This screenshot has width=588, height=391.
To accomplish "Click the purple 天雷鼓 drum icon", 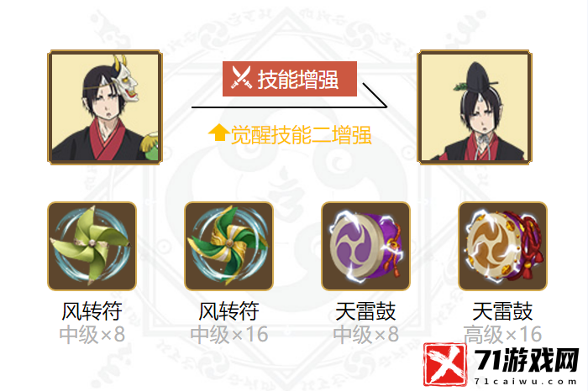I will [x=365, y=246].
